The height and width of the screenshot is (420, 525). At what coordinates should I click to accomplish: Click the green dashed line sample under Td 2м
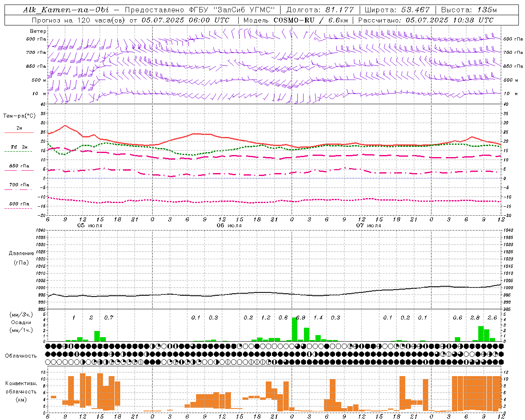pyautogui.click(x=18, y=152)
